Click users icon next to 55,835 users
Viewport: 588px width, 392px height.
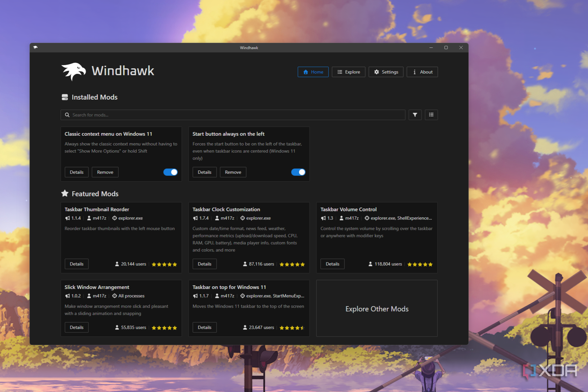pos(117,327)
